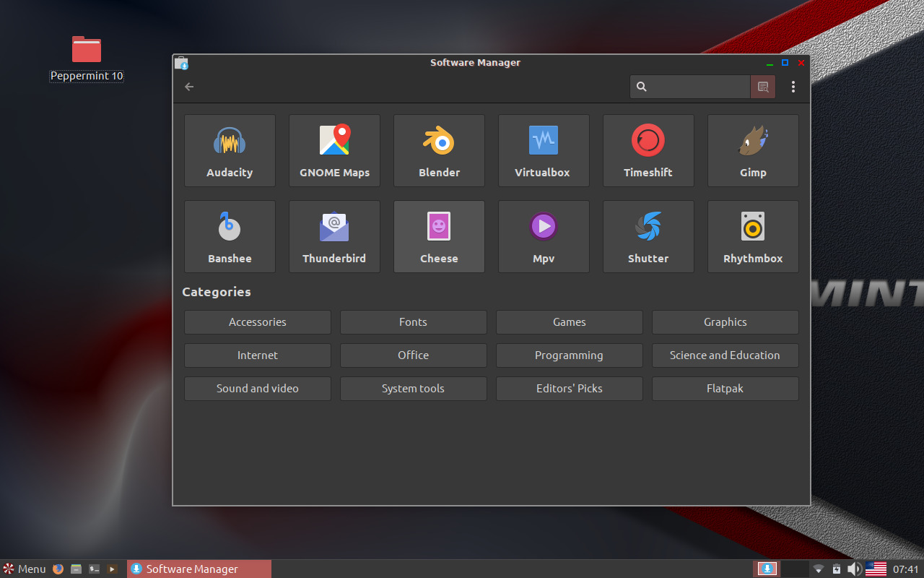The image size is (924, 578).
Task: Open the Thunderbird email client page
Action: click(x=334, y=236)
